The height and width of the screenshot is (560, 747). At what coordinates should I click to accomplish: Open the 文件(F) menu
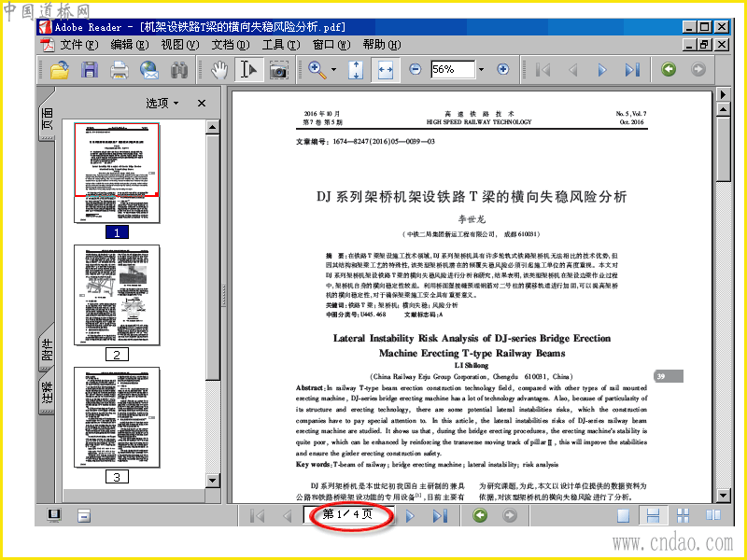coord(78,45)
